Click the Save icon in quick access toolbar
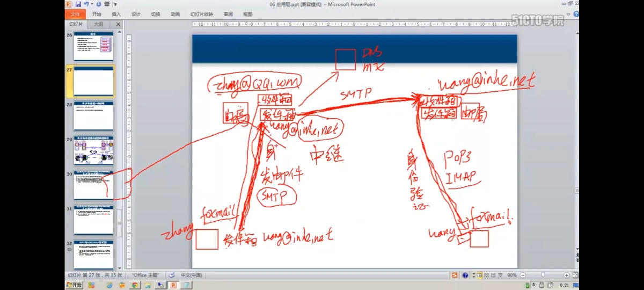Screen dimensions: 644x290 (x=78, y=4)
